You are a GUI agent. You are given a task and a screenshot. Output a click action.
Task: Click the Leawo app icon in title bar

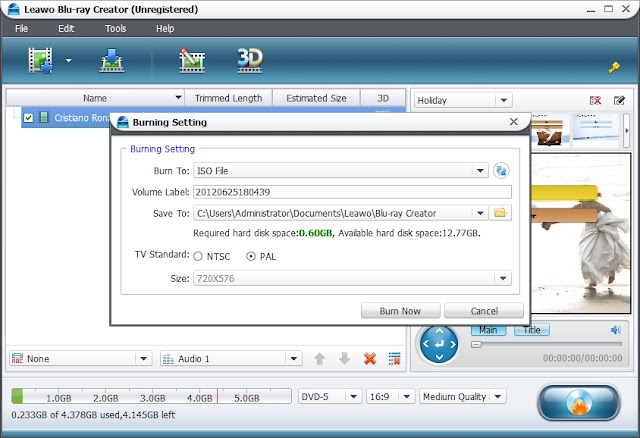[14, 9]
